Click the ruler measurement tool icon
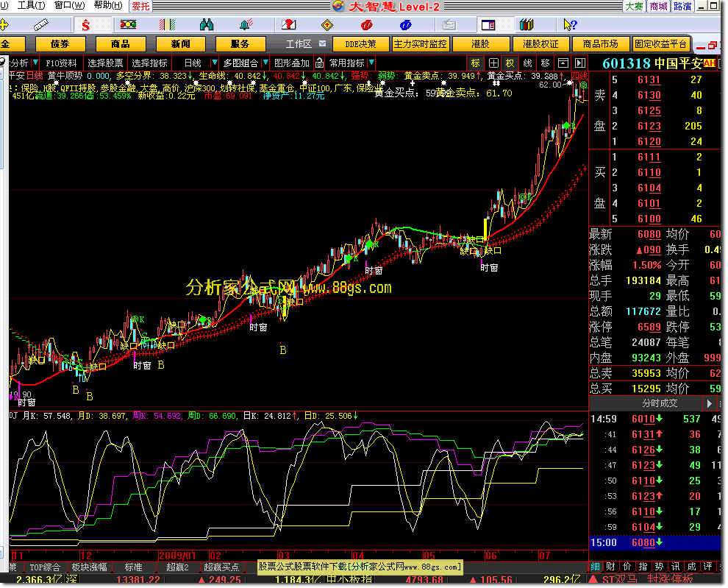 pos(41,24)
